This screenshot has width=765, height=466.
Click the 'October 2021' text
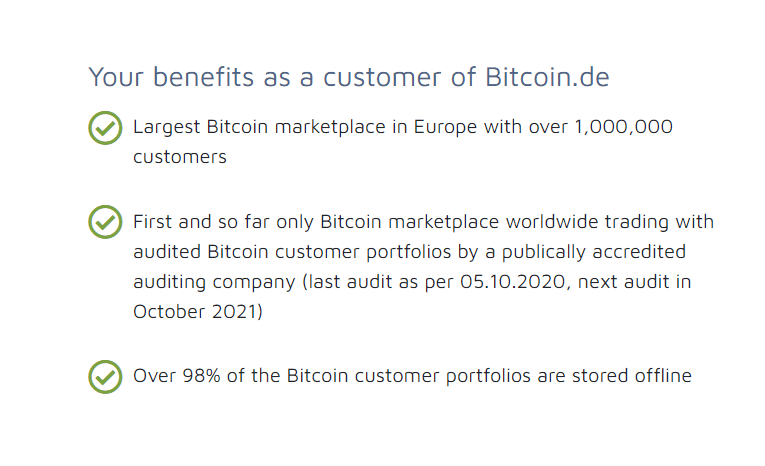[198, 311]
